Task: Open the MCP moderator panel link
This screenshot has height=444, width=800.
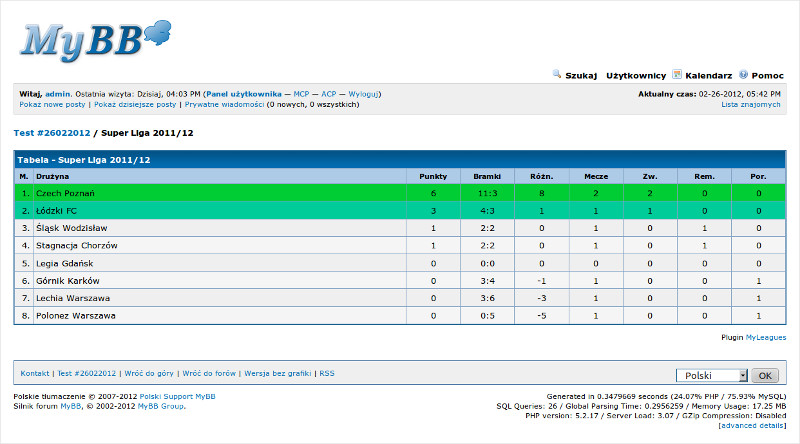Action: click(300, 94)
